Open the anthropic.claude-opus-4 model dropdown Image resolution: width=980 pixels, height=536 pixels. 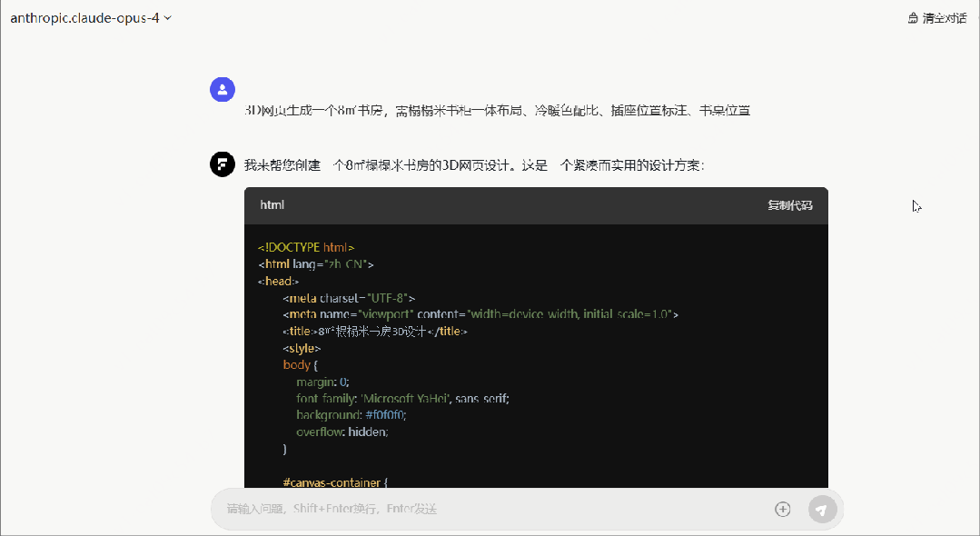click(x=91, y=18)
